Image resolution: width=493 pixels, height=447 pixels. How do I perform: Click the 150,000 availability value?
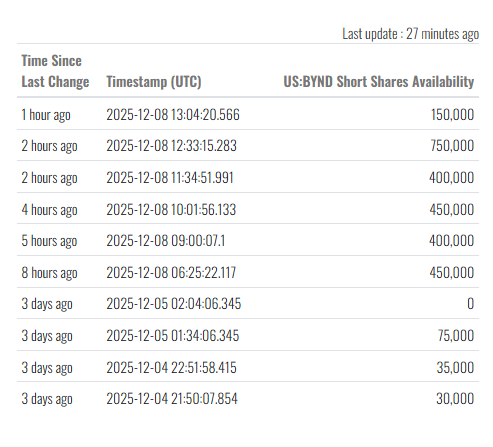(452, 115)
